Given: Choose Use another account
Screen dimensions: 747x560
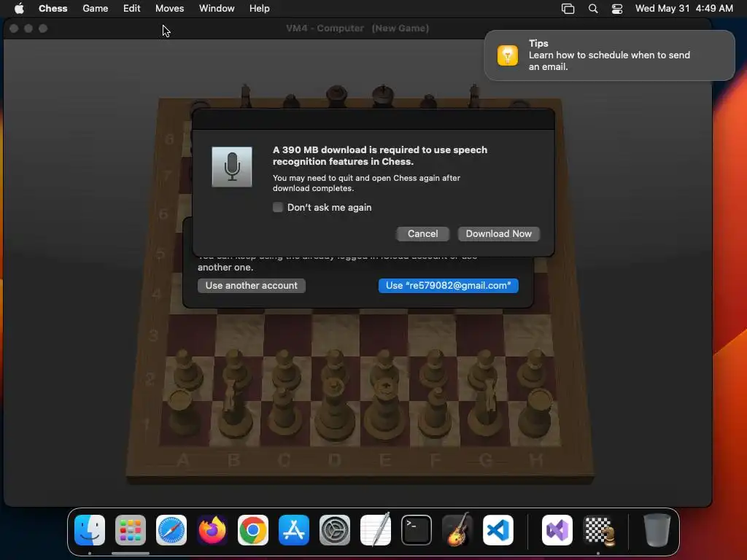Looking at the screenshot, I should pyautogui.click(x=252, y=286).
